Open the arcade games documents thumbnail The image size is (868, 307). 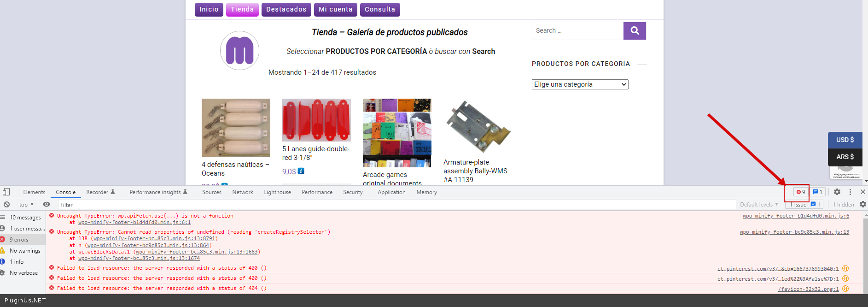click(x=397, y=133)
